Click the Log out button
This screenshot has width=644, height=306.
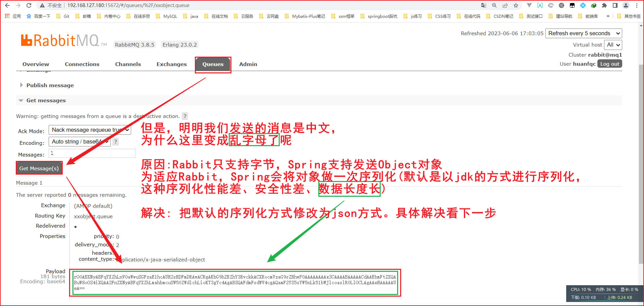tap(609, 64)
